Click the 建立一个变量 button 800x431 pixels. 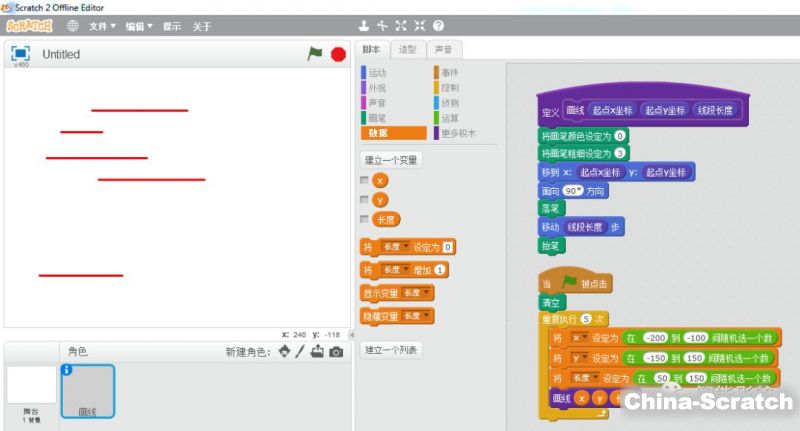click(x=391, y=160)
